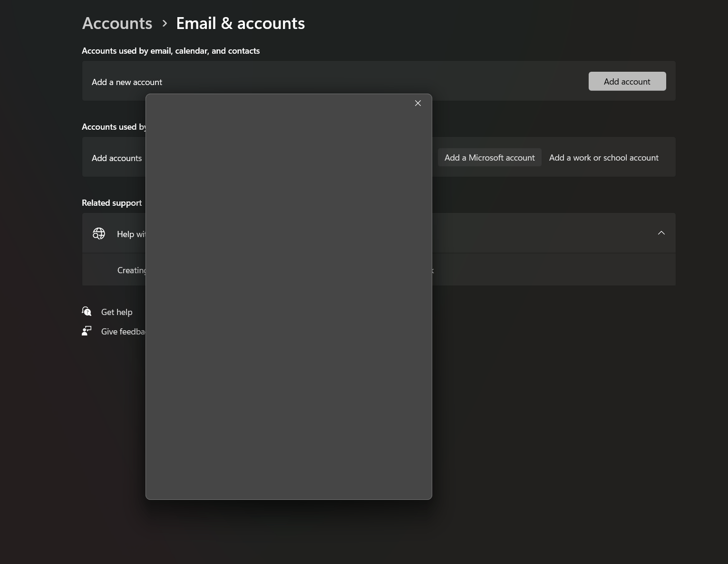Click the upward chevron on the support panel
The height and width of the screenshot is (564, 728).
[661, 233]
